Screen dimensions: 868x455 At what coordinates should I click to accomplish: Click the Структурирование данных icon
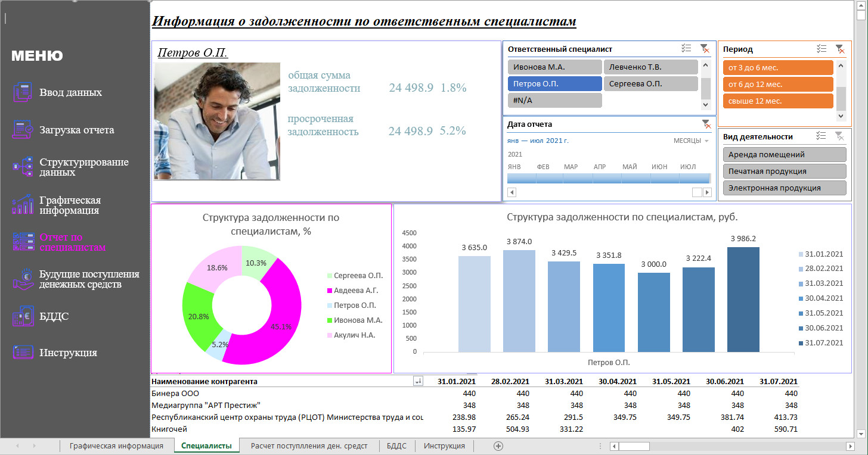[23, 167]
